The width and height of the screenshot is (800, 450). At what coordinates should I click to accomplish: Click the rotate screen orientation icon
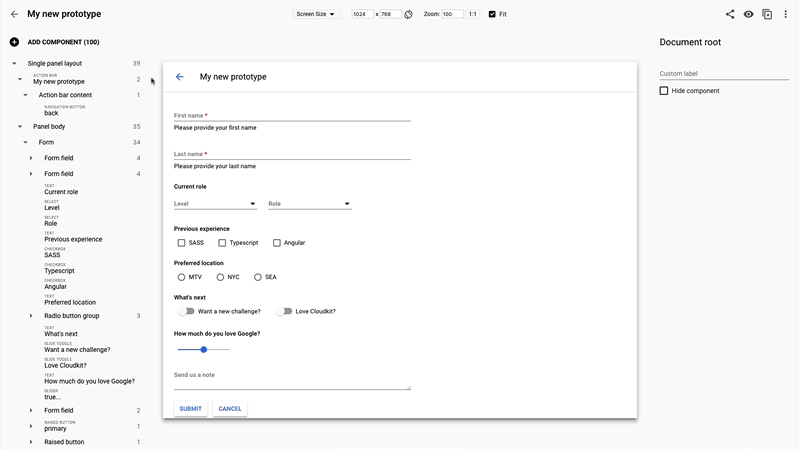409,15
